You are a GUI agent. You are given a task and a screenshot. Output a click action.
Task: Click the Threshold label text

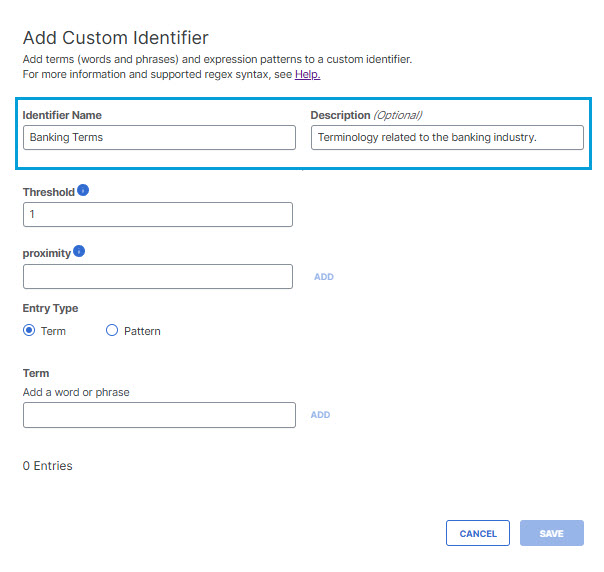coord(49,192)
